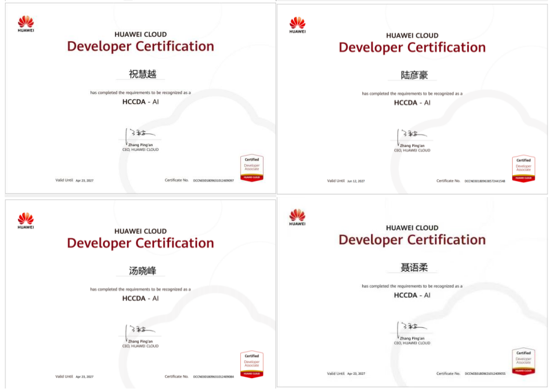Click 'has completed the requirements' line on 聂语柔's certificate
The width and height of the screenshot is (555, 392).
pos(412,286)
